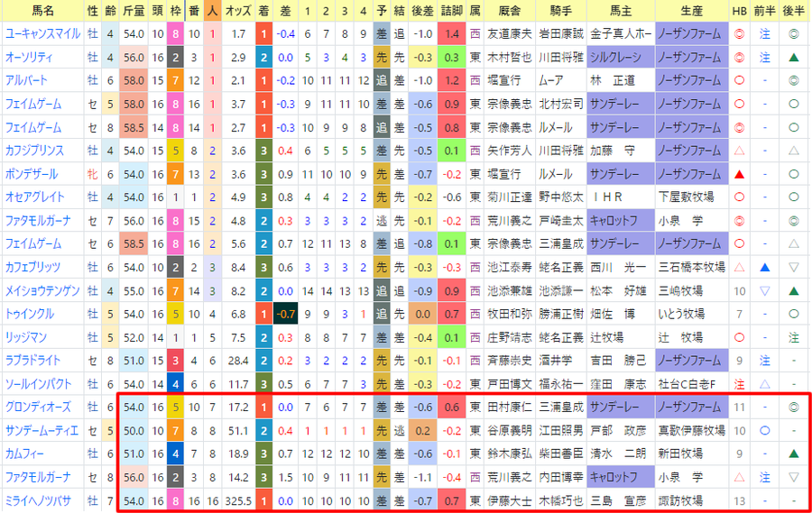Open the カフジプリンス horse link

tap(34, 151)
